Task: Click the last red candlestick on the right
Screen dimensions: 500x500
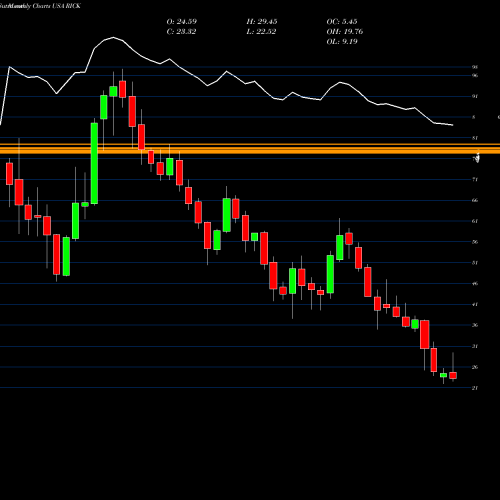Action: coord(453,375)
